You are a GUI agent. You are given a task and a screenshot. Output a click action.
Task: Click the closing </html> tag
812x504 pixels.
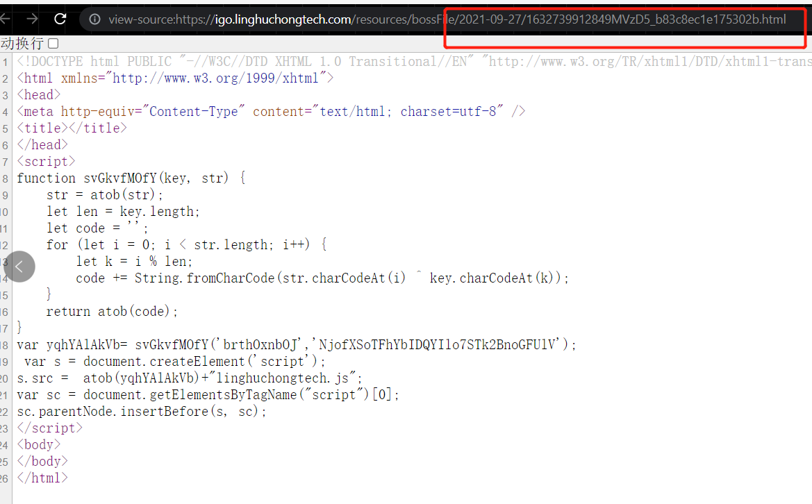42,478
